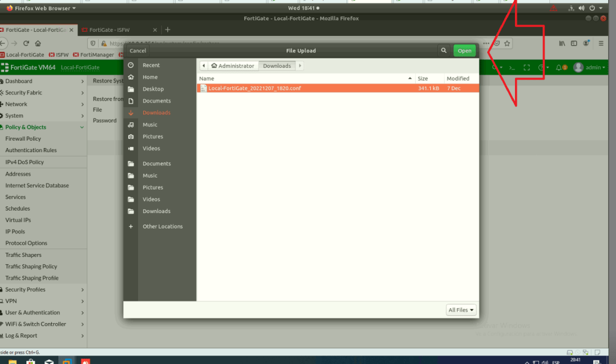This screenshot has height=364, width=616.
Task: Open Firewall Policy menu item
Action: pos(23,139)
